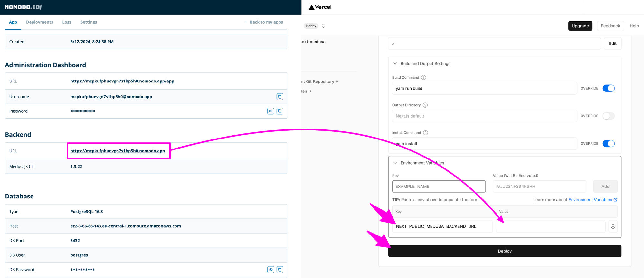Click the Git Repository arrow link
The image size is (644, 278).
[x=320, y=81]
